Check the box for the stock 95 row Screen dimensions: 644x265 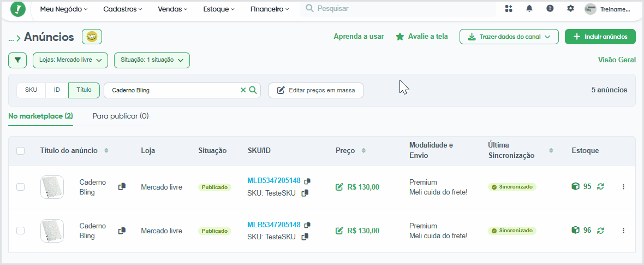pyautogui.click(x=21, y=187)
